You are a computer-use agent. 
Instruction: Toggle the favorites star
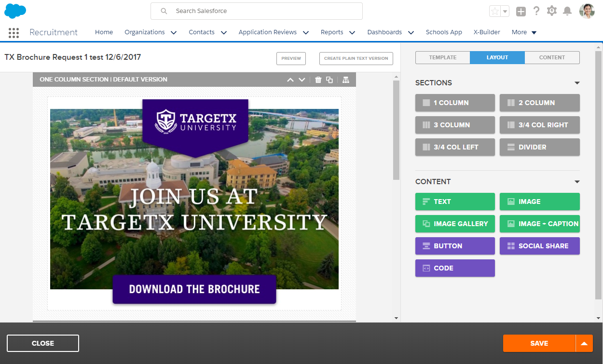pos(494,11)
